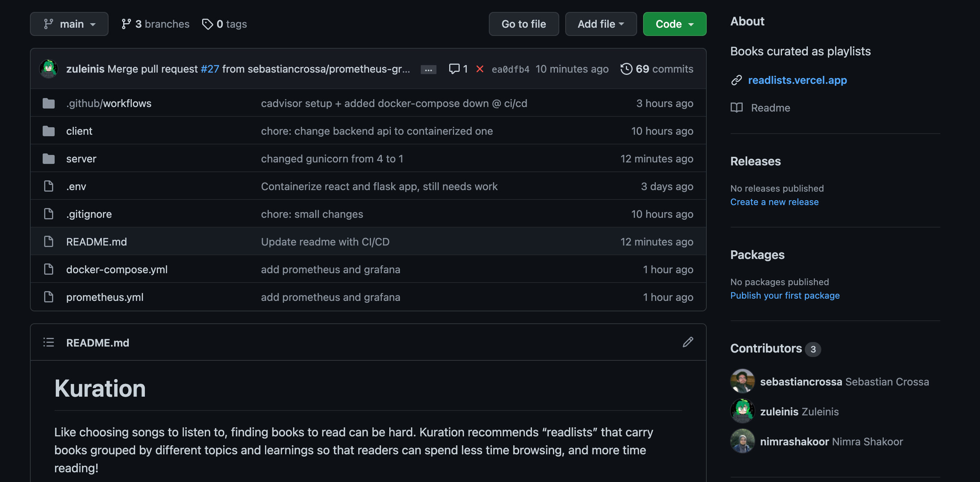Click the branches fork icon
The image size is (980, 482).
click(126, 24)
